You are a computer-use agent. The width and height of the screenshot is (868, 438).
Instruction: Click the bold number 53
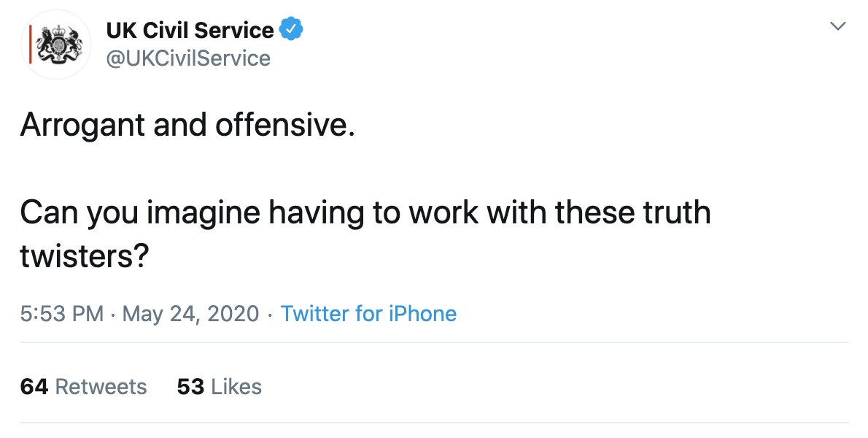pos(191,386)
